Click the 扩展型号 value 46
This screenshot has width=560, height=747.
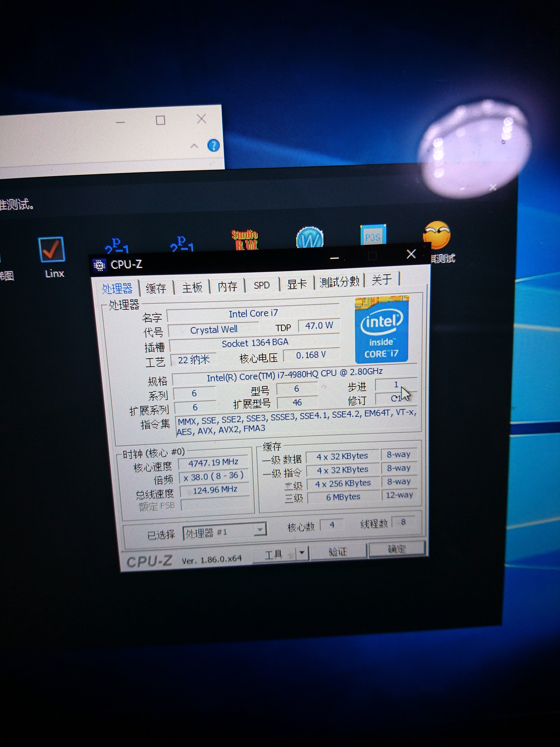297,403
